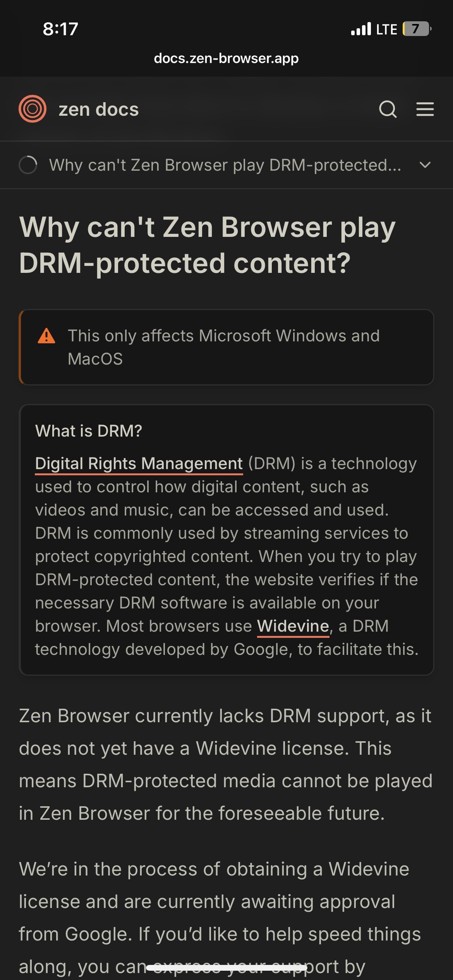This screenshot has height=980, width=453.
Task: Tap the docs.zen-browser.app address bar
Action: 226,58
